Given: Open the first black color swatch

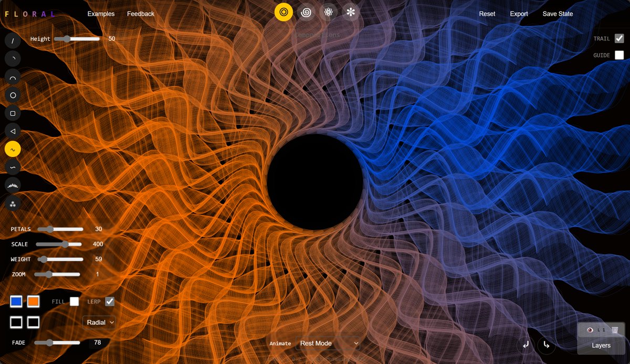Looking at the screenshot, I should pyautogui.click(x=16, y=322).
